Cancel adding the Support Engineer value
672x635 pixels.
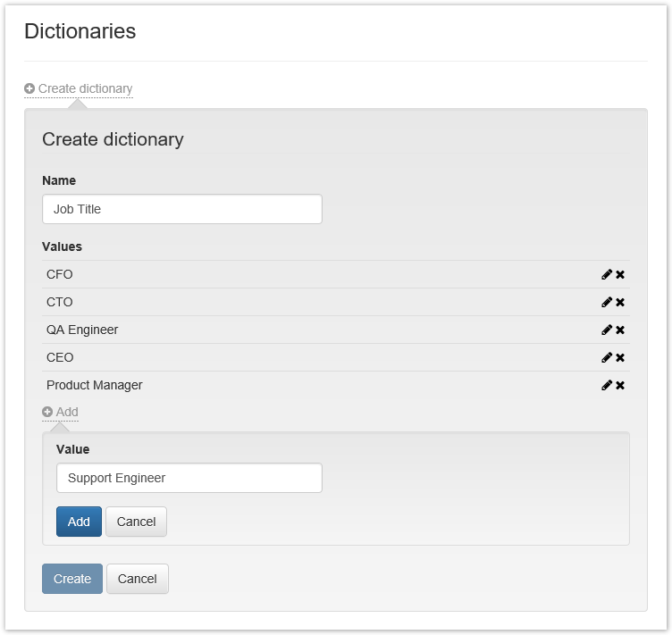(x=136, y=522)
